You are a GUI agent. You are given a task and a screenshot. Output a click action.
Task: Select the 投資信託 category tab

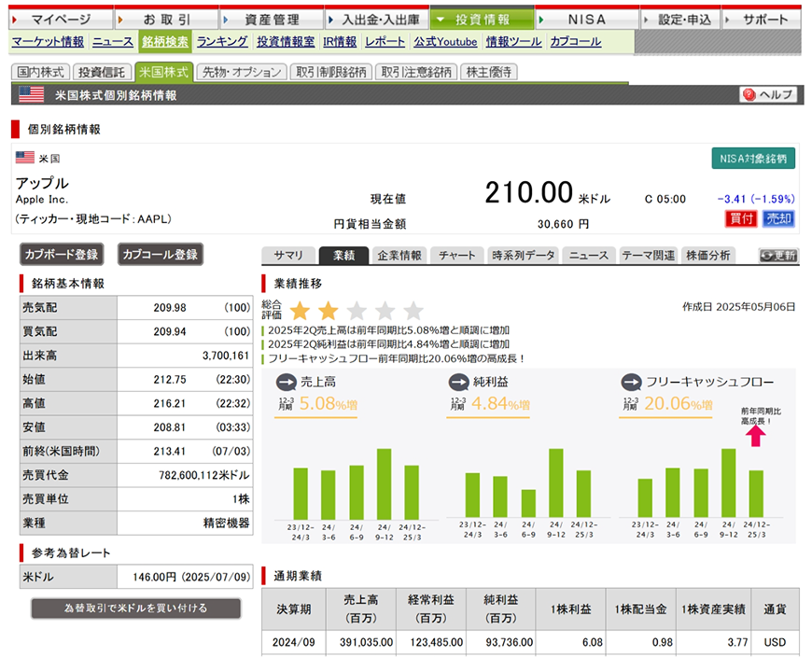point(103,72)
